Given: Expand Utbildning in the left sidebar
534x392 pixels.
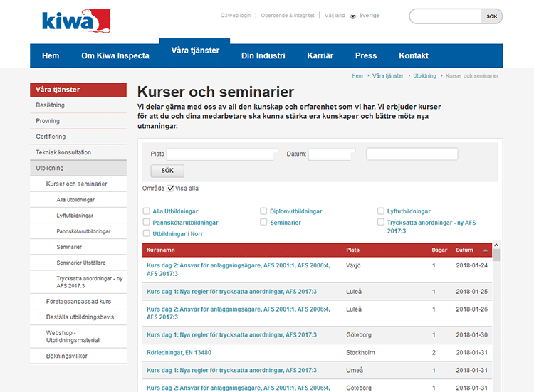Looking at the screenshot, I should click(50, 169).
